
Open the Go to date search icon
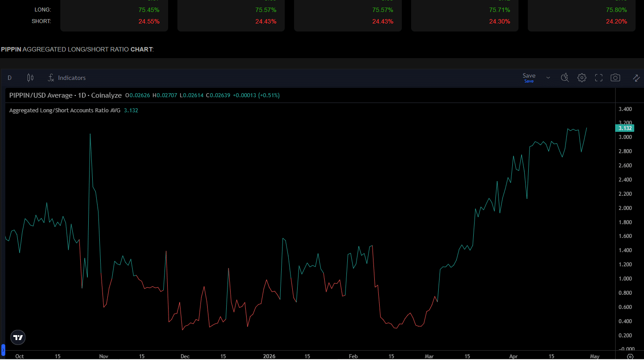(565, 78)
